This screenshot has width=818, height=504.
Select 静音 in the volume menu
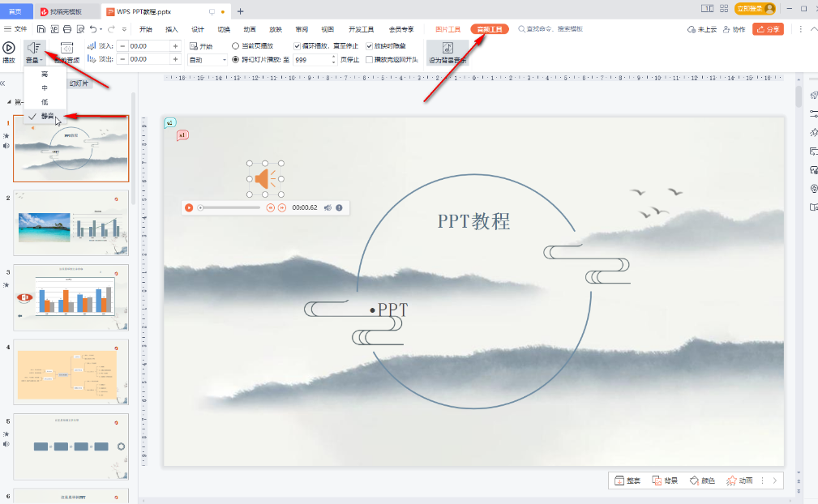[x=49, y=117]
